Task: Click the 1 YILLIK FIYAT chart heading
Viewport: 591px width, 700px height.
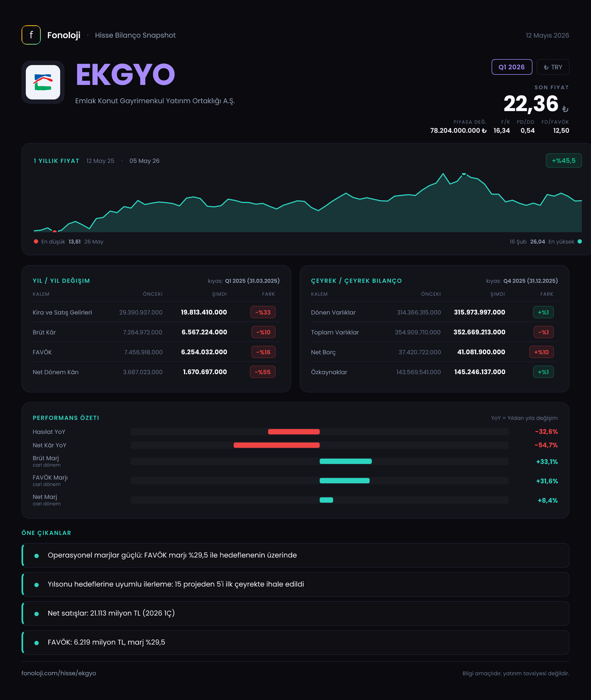Action: tap(56, 160)
